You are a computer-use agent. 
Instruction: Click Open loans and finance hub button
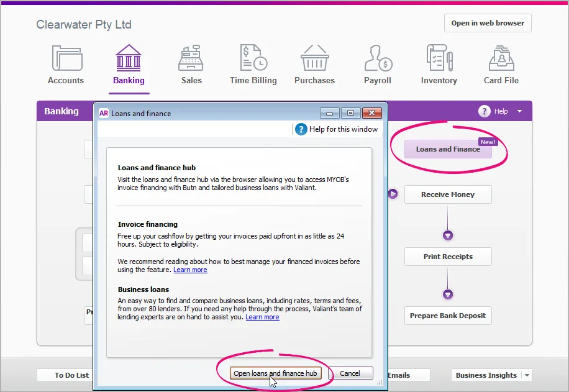click(x=275, y=373)
